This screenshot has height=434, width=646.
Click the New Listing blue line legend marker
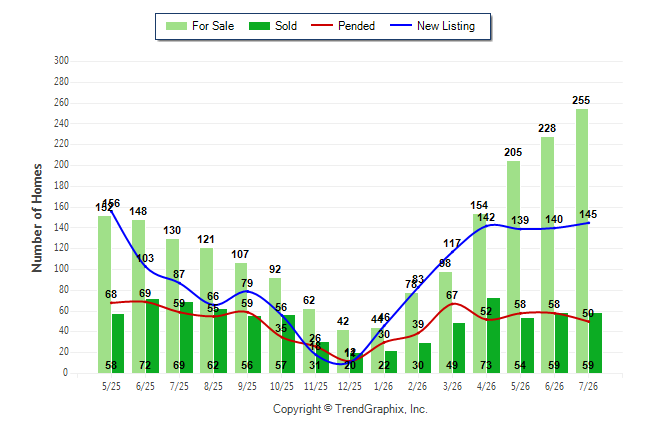(401, 25)
